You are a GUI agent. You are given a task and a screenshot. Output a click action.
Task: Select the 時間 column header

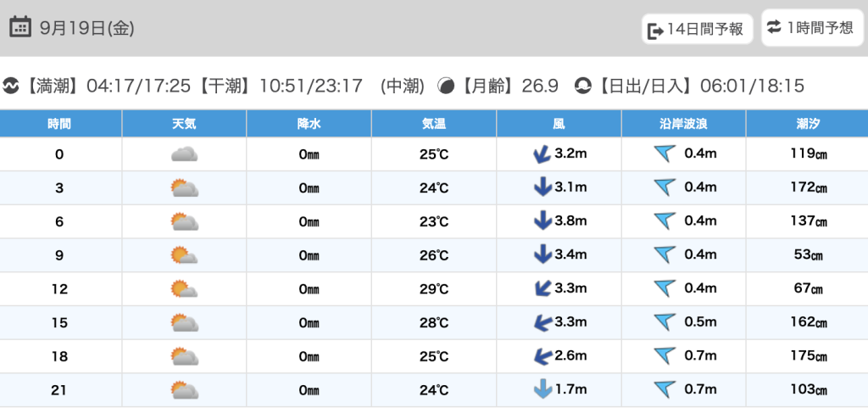pyautogui.click(x=59, y=124)
